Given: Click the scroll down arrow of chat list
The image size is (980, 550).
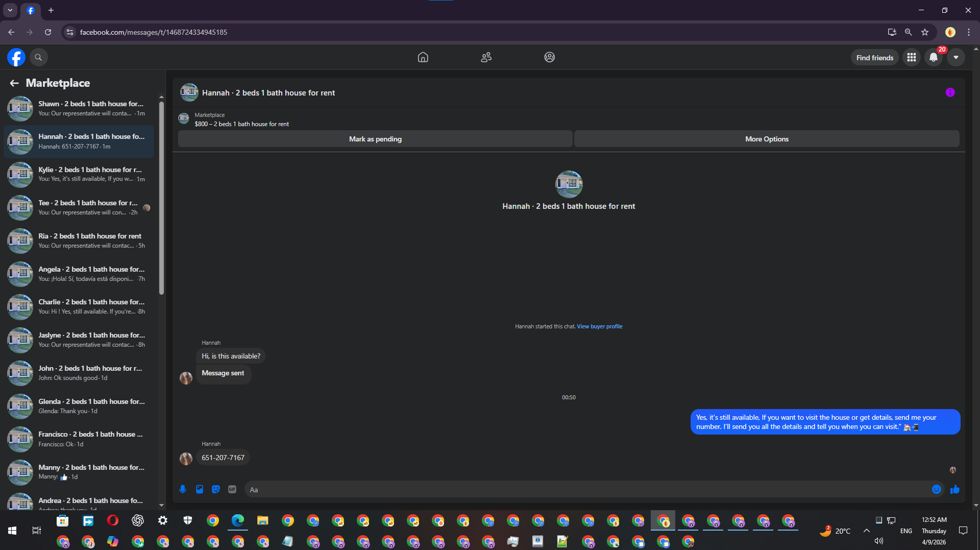Looking at the screenshot, I should tap(161, 506).
